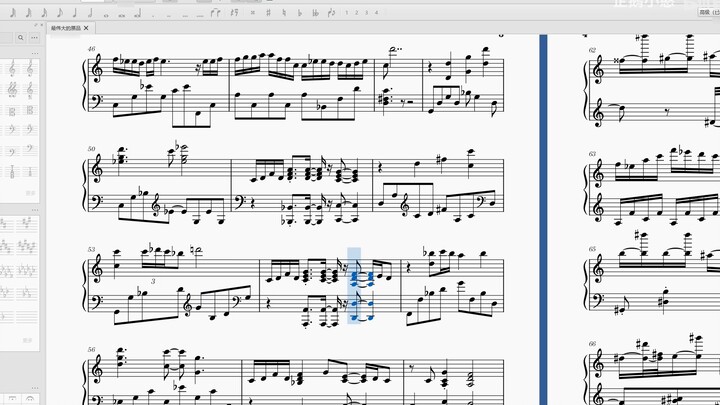Image resolution: width=720 pixels, height=405 pixels.
Task: Apply natural accidental from toolbar
Action: tap(284, 13)
